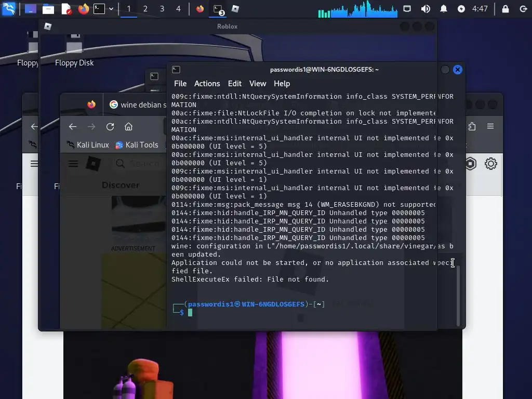Click the terminal title bar window icon
This screenshot has width=532, height=399.
[x=176, y=70]
